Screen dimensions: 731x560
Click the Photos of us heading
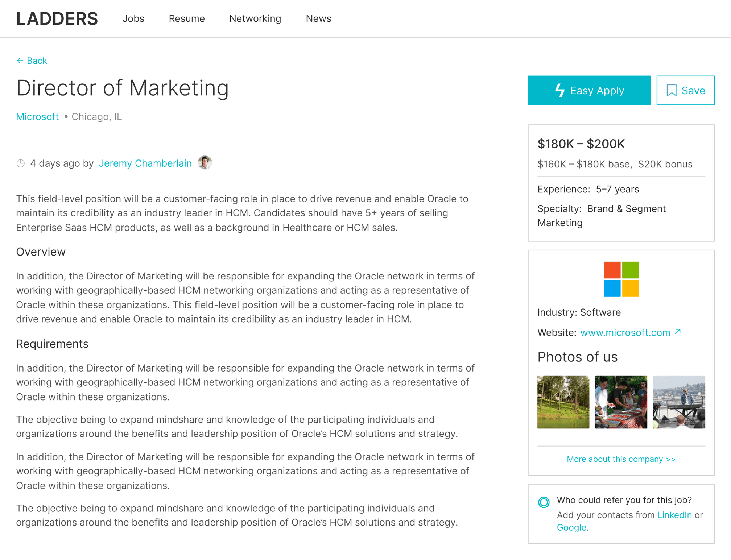coord(577,357)
